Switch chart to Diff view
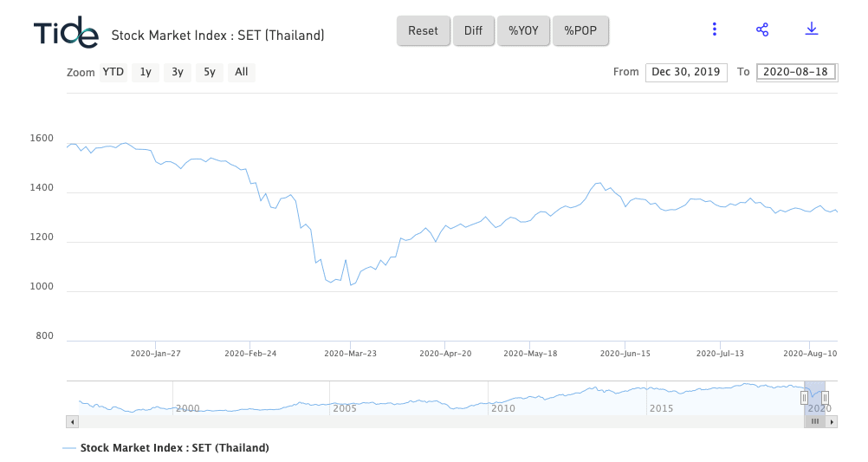Viewport: 868px width, 462px height. [473, 31]
